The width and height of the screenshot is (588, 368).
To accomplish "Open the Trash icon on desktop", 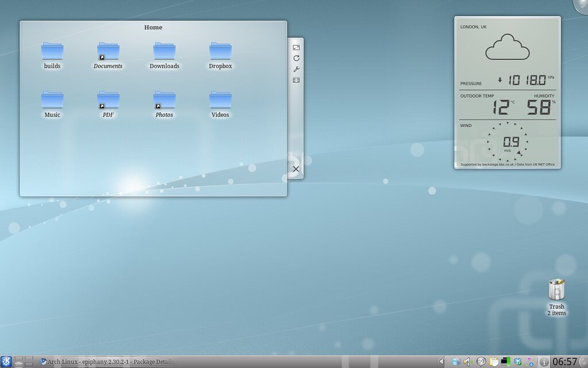I will pyautogui.click(x=556, y=289).
